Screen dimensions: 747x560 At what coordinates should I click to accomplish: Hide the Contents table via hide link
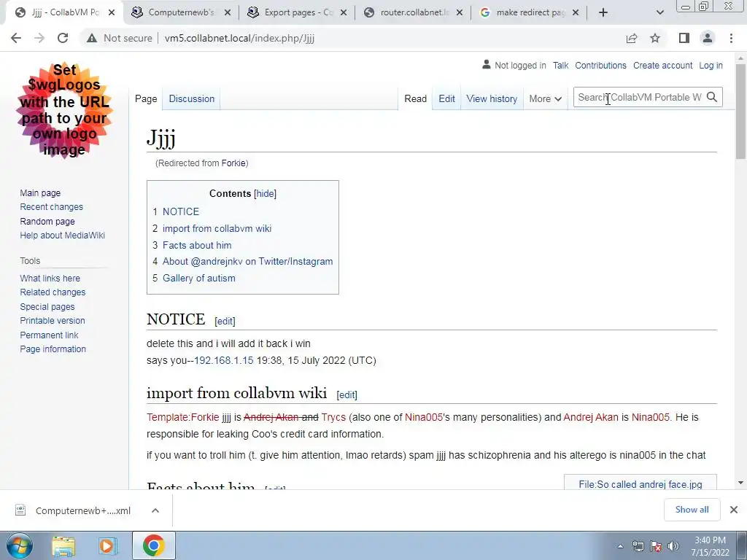tap(266, 194)
